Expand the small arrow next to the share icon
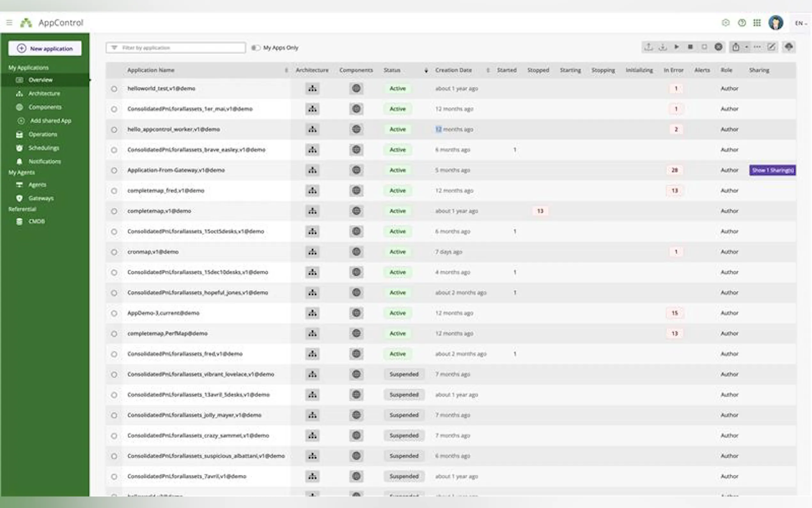The height and width of the screenshot is (508, 812). [746, 47]
